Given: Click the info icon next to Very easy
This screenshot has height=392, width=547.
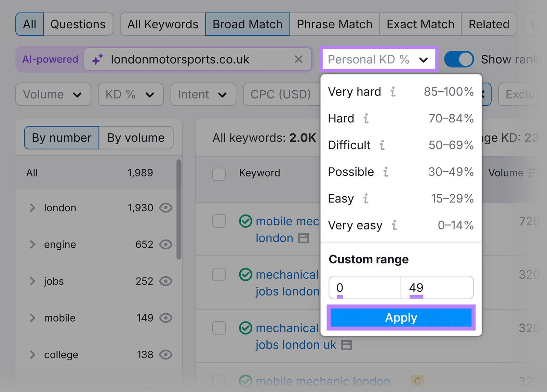Looking at the screenshot, I should click(x=395, y=225).
